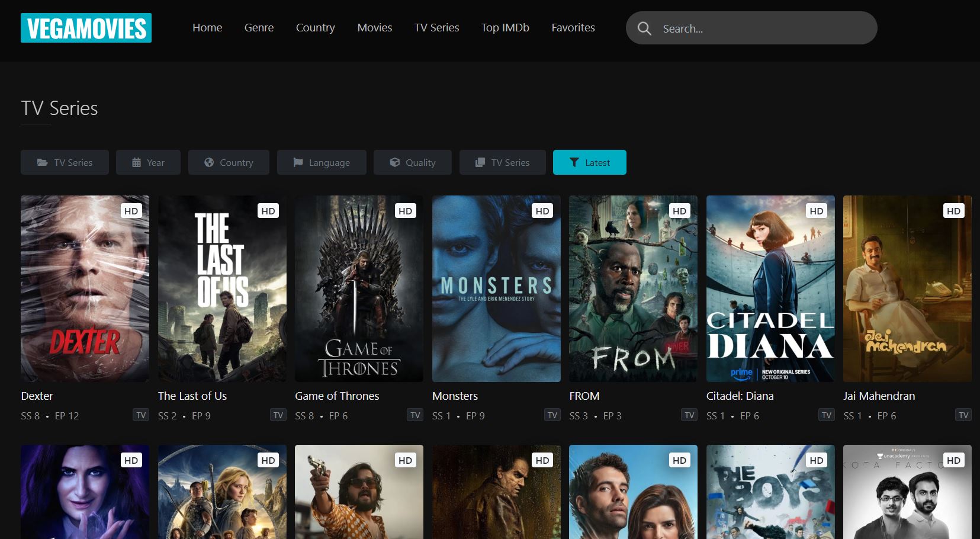Click the HD badge on Dexter poster

[131, 211]
